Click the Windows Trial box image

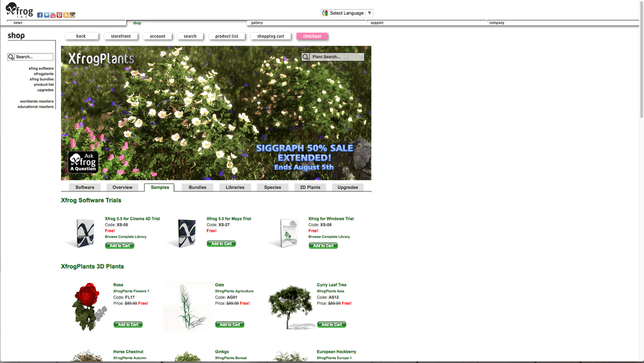coord(289,233)
